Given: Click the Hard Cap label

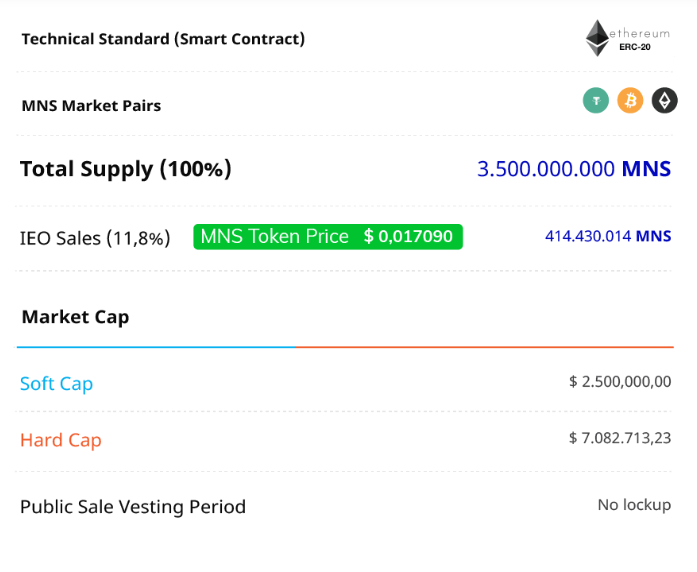Looking at the screenshot, I should (61, 440).
